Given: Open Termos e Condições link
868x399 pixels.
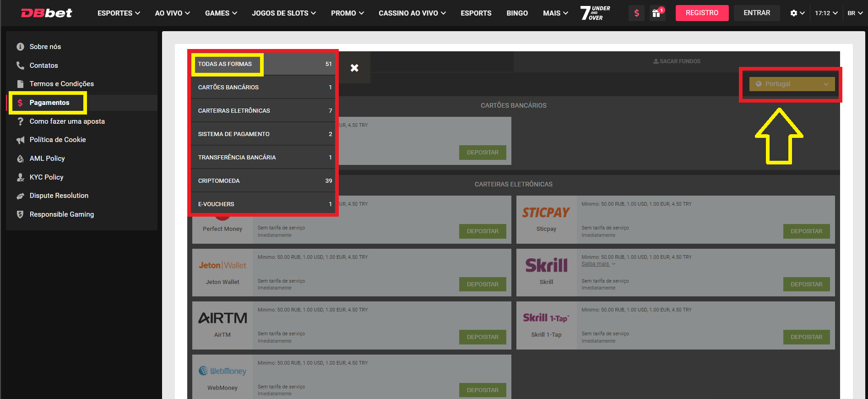Looking at the screenshot, I should pos(62,84).
